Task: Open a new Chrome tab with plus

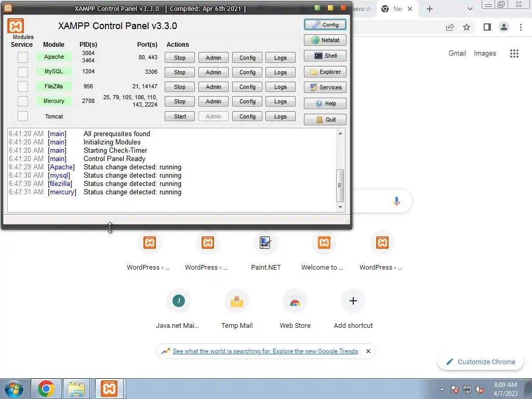Action: (x=430, y=9)
